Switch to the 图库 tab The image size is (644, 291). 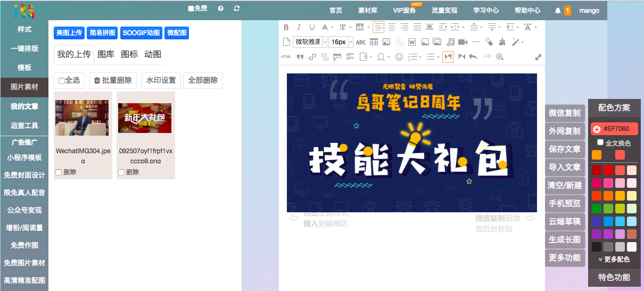(x=106, y=54)
